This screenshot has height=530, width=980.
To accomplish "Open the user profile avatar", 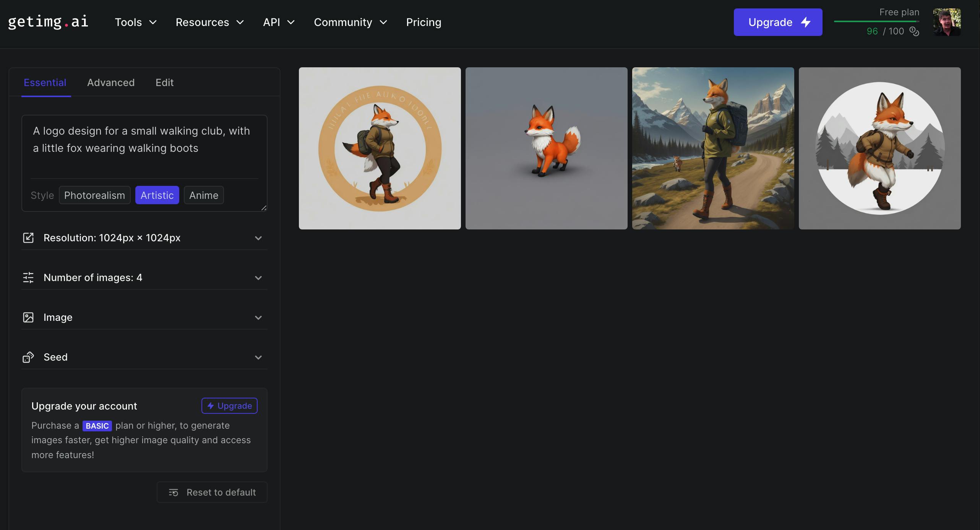I will 947,22.
